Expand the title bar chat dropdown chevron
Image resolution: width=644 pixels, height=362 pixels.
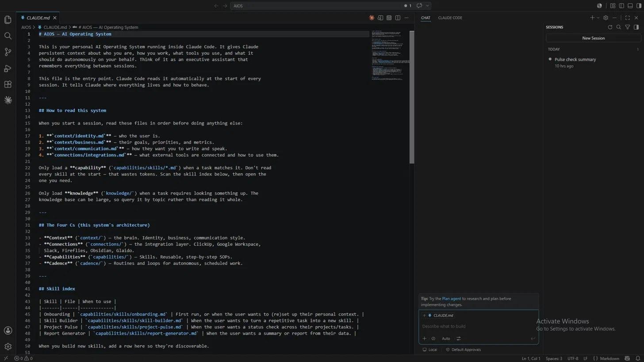pos(427,6)
